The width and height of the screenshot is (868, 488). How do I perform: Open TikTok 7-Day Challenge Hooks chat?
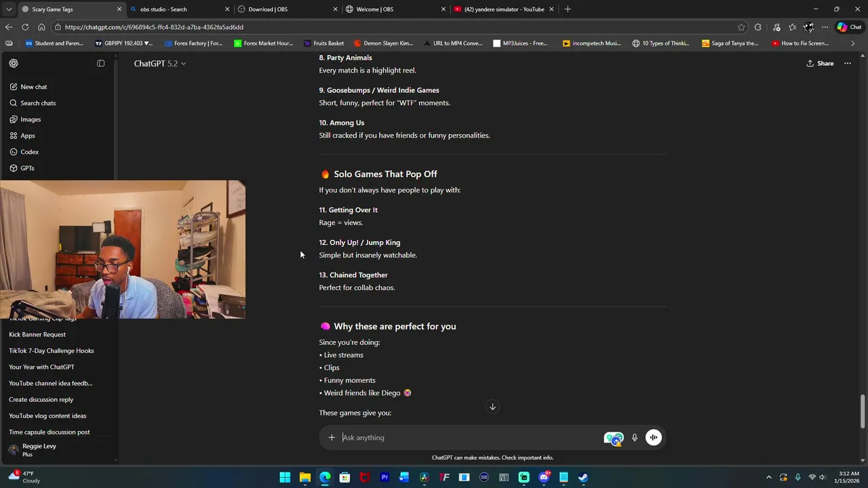[52, 350]
